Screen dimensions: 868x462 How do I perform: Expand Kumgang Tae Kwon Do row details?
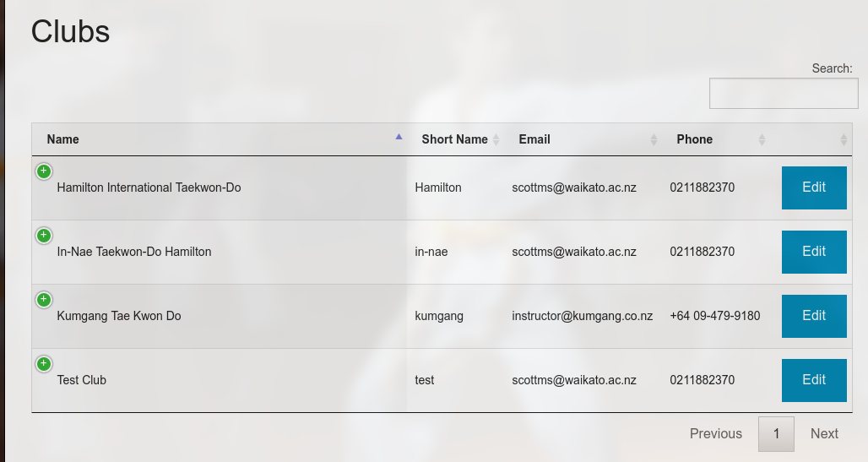44,300
